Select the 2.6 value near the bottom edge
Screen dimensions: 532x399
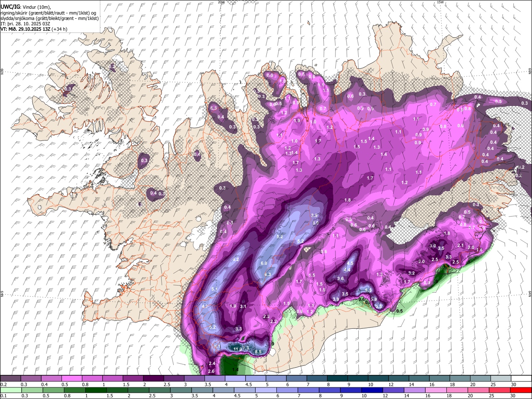point(211,371)
